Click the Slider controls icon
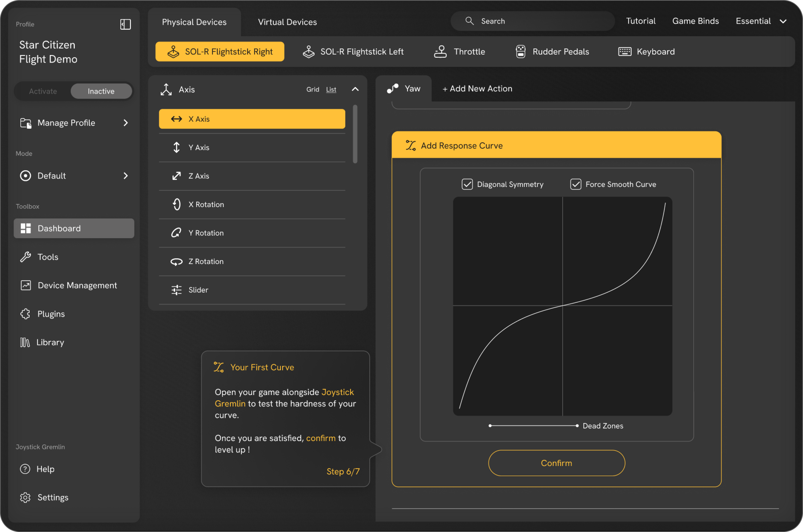 (x=177, y=290)
